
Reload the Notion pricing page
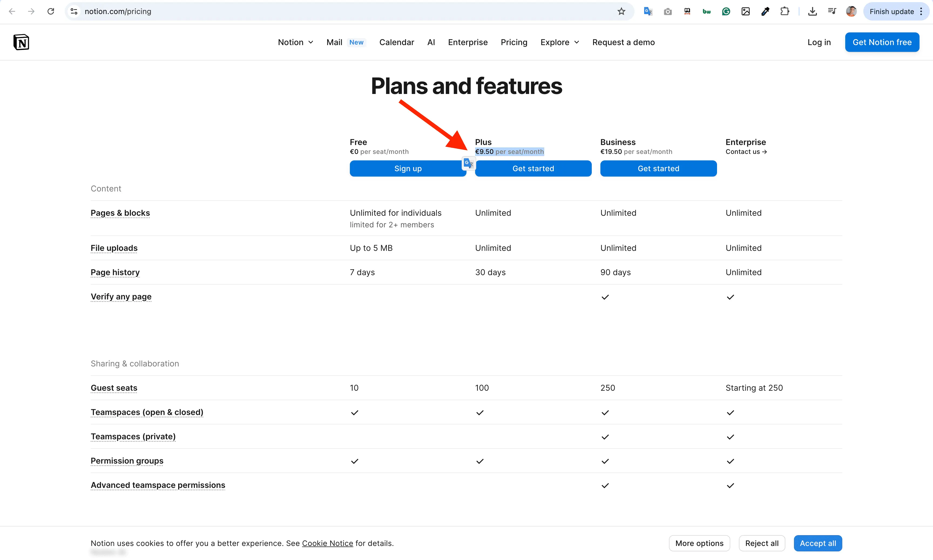pos(50,11)
